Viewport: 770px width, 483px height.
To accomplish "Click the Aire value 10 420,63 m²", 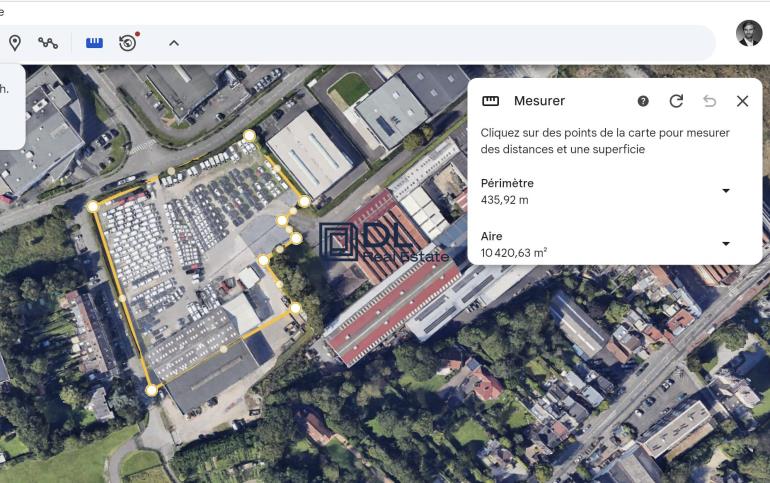I will tap(513, 253).
